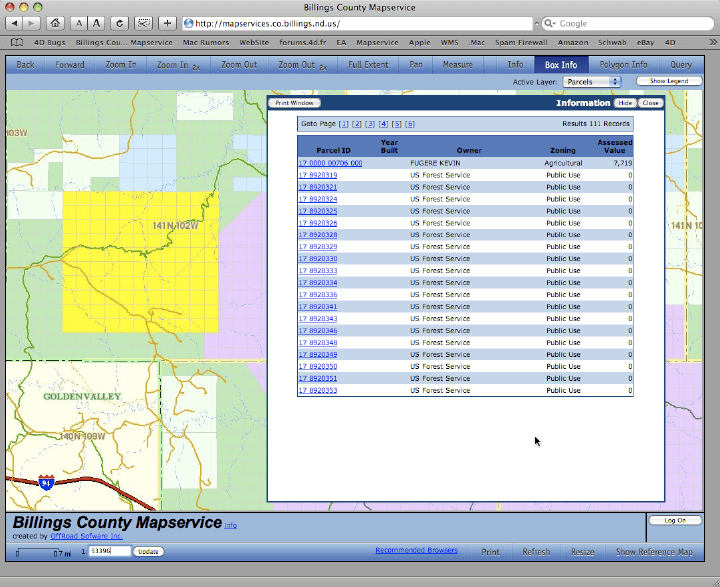This screenshot has width=720, height=587.
Task: Activate the Measure tool
Action: [457, 65]
